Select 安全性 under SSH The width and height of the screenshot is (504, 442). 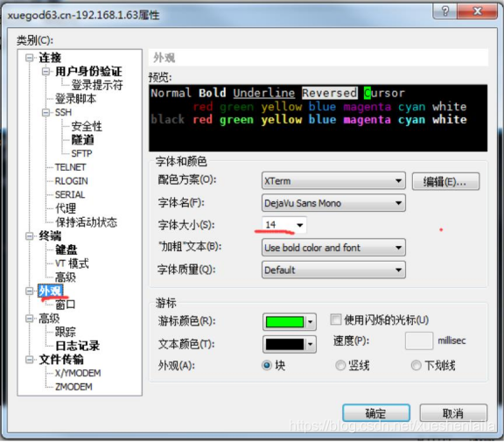(x=87, y=126)
